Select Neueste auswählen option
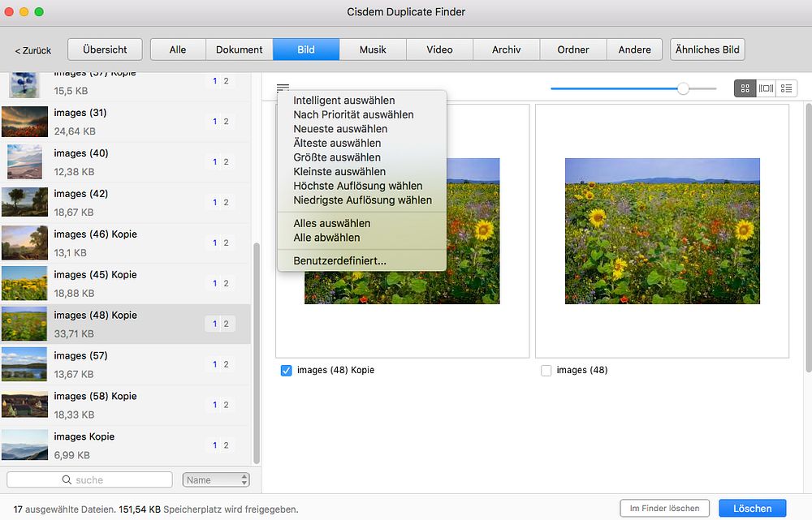 pyautogui.click(x=340, y=129)
